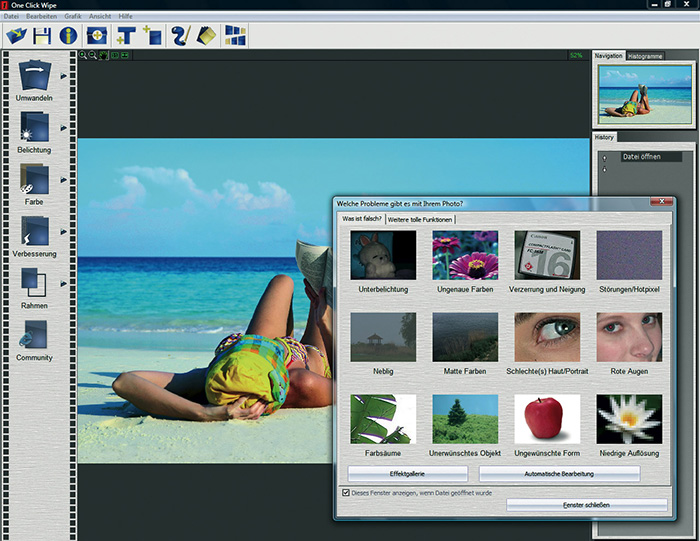Expand the Farbe submenu arrow
Image resolution: width=700 pixels, height=541 pixels.
[64, 179]
